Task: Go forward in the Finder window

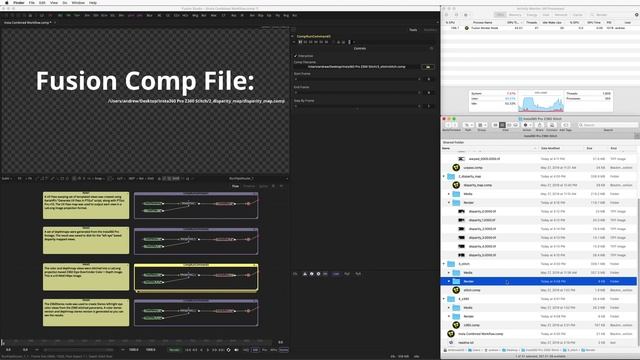Action: click(x=456, y=125)
